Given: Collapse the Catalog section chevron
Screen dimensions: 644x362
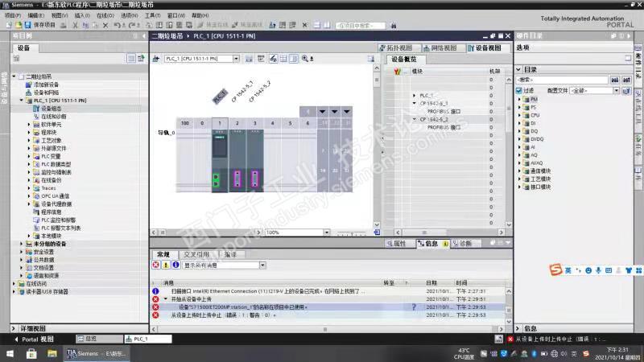Looking at the screenshot, I should pos(518,69).
